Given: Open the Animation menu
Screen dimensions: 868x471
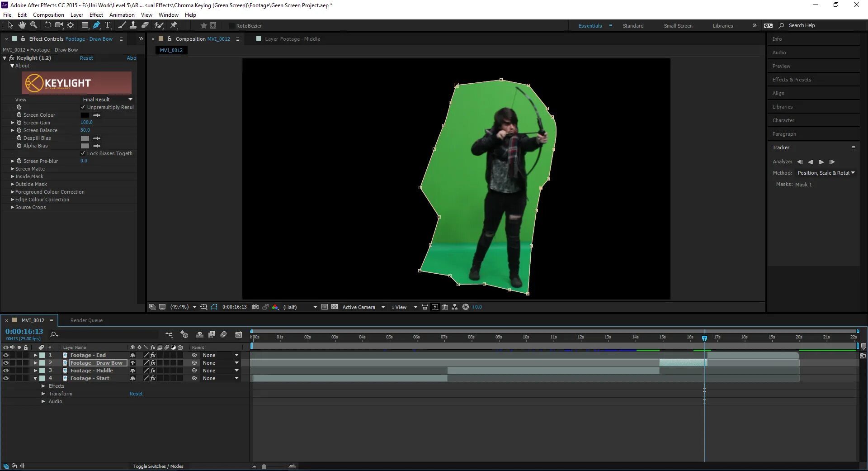Looking at the screenshot, I should [122, 14].
